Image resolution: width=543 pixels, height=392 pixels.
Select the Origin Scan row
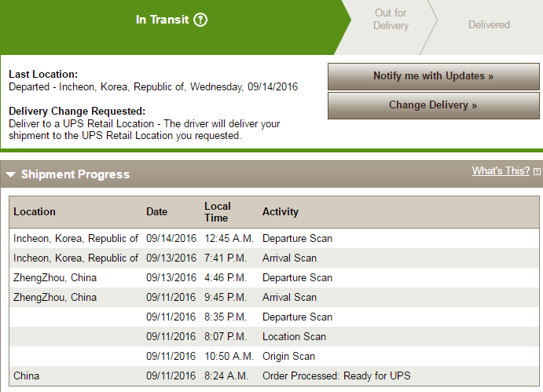tap(274, 357)
